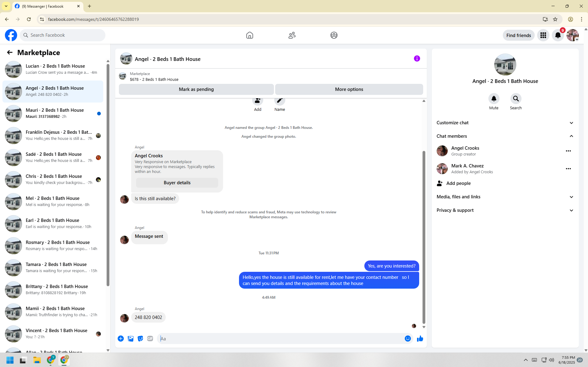Viewport: 588px width, 367px height.
Task: Open the Facebook menu grid icon
Action: point(543,35)
